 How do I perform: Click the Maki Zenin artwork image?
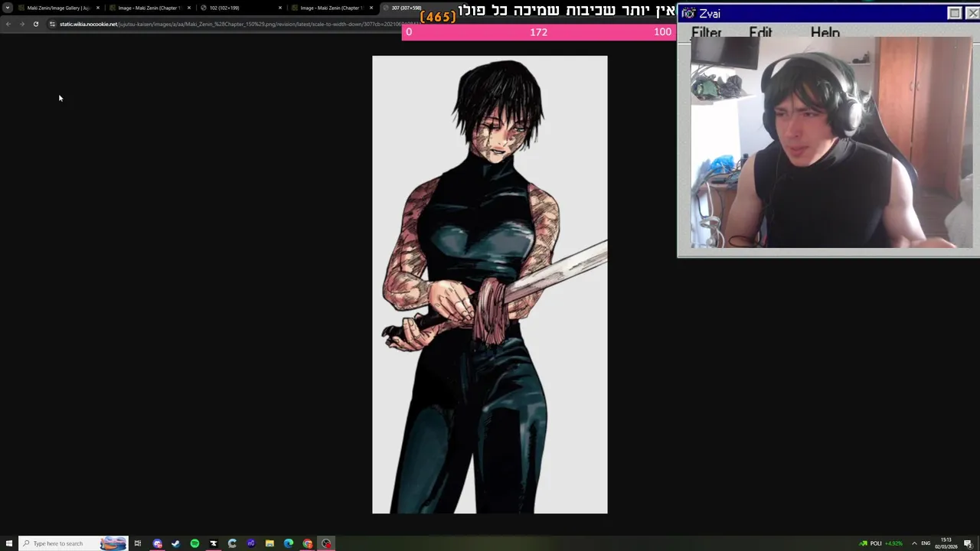click(490, 284)
